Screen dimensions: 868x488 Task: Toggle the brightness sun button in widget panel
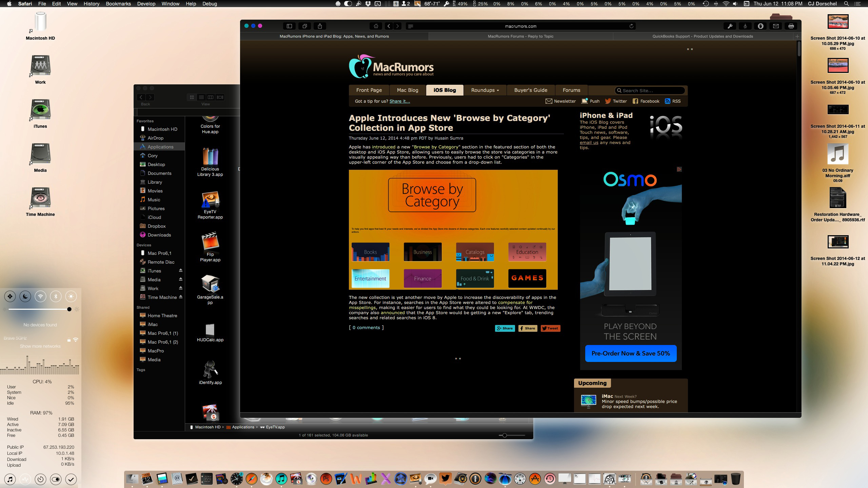click(x=71, y=297)
